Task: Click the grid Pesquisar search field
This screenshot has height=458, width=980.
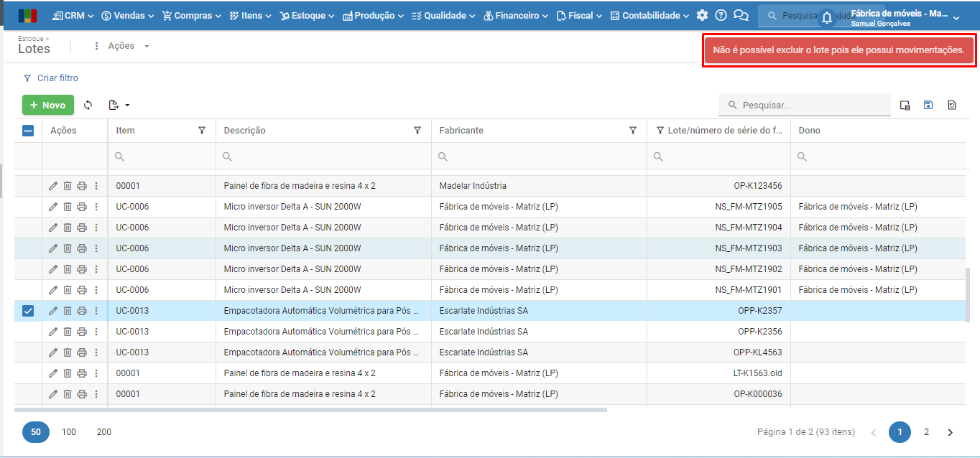Action: [805, 105]
